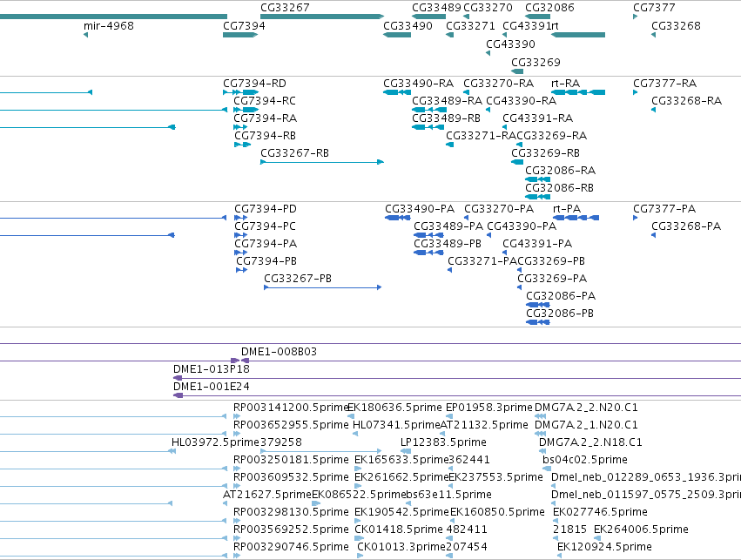This screenshot has height=560, width=741.
Task: Click the CG7377 gene label
Action: pyautogui.click(x=654, y=8)
